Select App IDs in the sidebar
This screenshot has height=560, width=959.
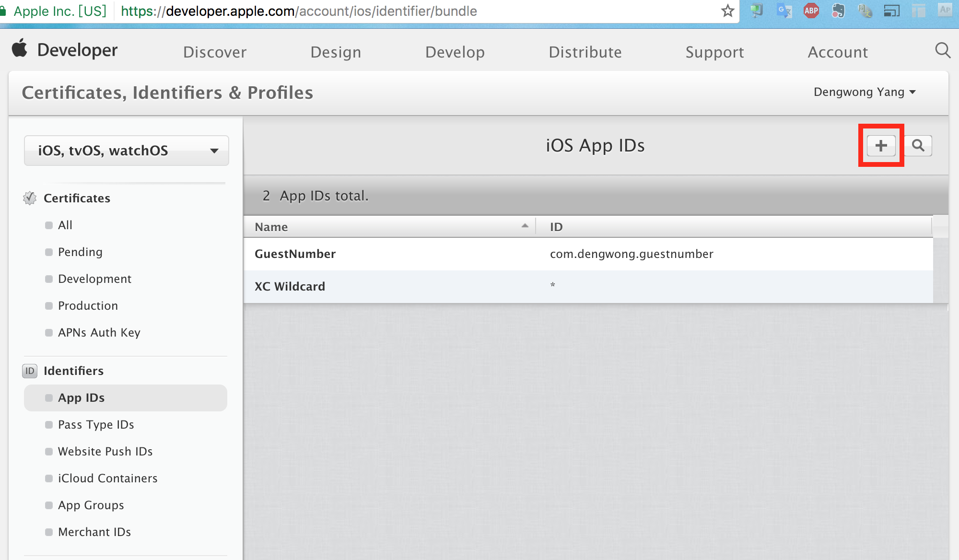pos(126,397)
